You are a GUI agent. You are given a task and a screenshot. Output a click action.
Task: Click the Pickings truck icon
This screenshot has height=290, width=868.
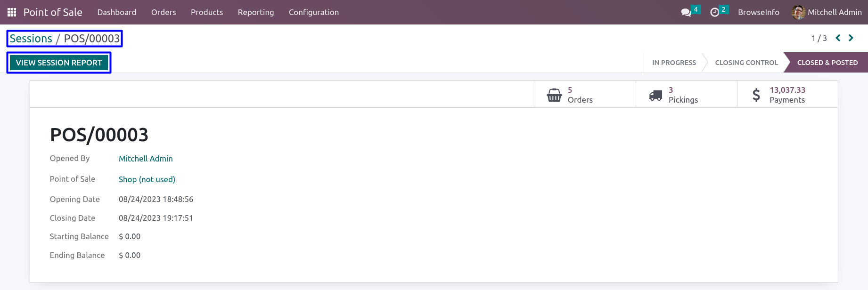(655, 95)
